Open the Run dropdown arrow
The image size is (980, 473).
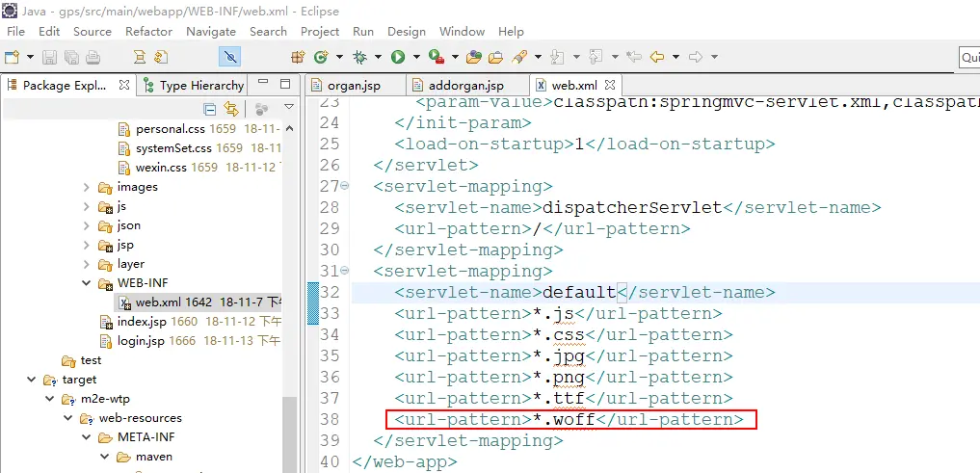coord(416,58)
